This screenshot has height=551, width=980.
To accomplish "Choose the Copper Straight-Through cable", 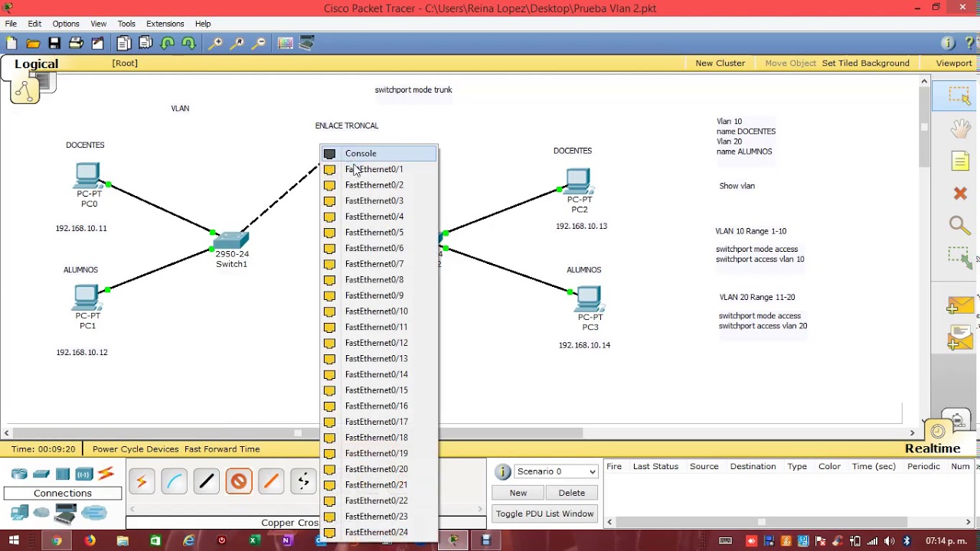I will pos(207,481).
